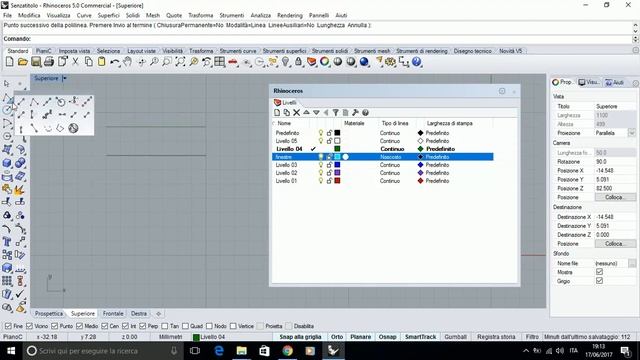Open the Proiezione Parallela dropdown
Screen dimensions: 640x360
(x=631, y=133)
